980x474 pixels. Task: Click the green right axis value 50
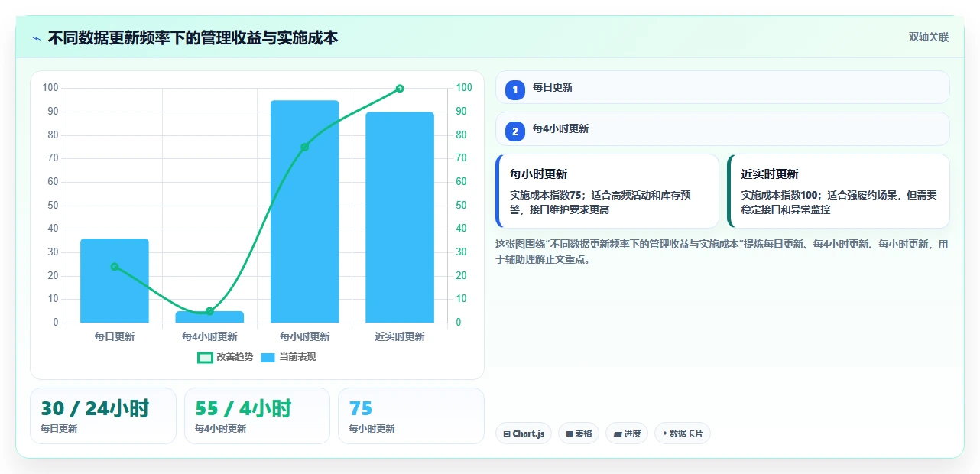[461, 205]
